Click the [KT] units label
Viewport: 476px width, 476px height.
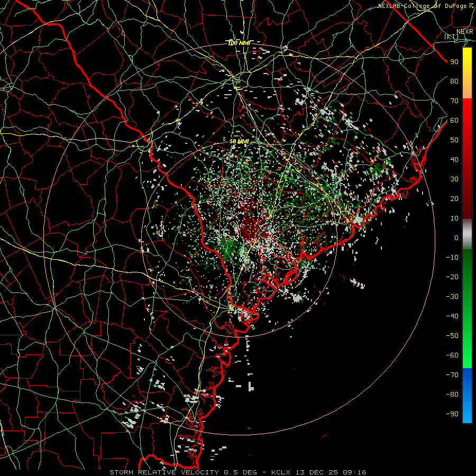pyautogui.click(x=452, y=36)
